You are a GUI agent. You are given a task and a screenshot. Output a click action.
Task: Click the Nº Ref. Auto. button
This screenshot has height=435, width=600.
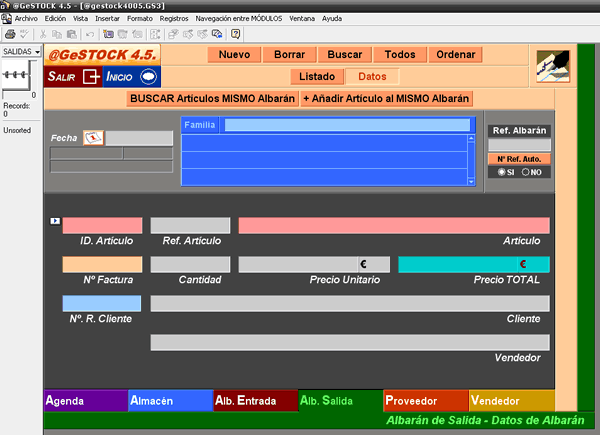click(519, 159)
